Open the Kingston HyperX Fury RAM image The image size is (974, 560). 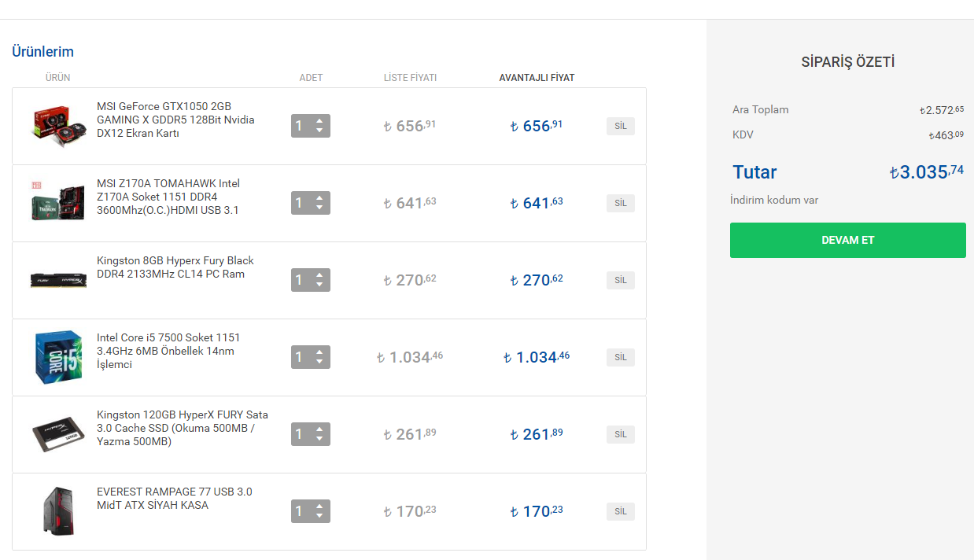pos(58,280)
